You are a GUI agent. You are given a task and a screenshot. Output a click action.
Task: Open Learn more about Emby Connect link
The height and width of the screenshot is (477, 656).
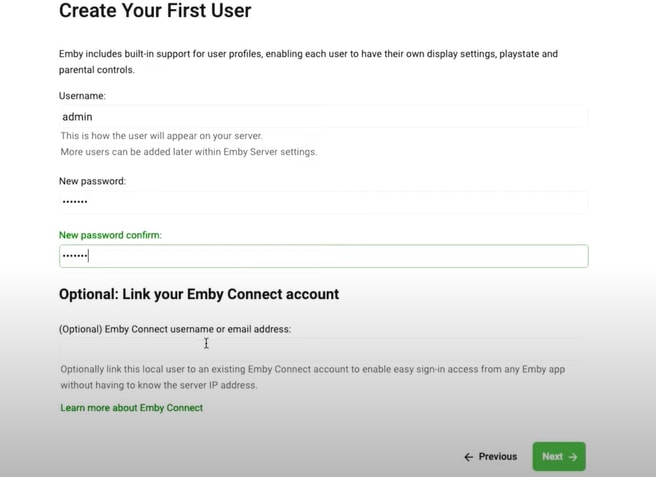(x=131, y=408)
